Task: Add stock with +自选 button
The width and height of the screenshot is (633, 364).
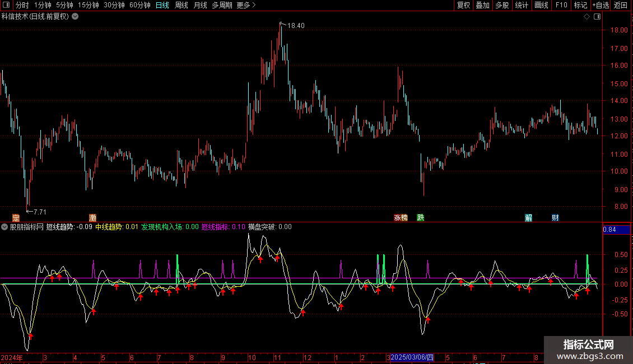Action: (601, 5)
